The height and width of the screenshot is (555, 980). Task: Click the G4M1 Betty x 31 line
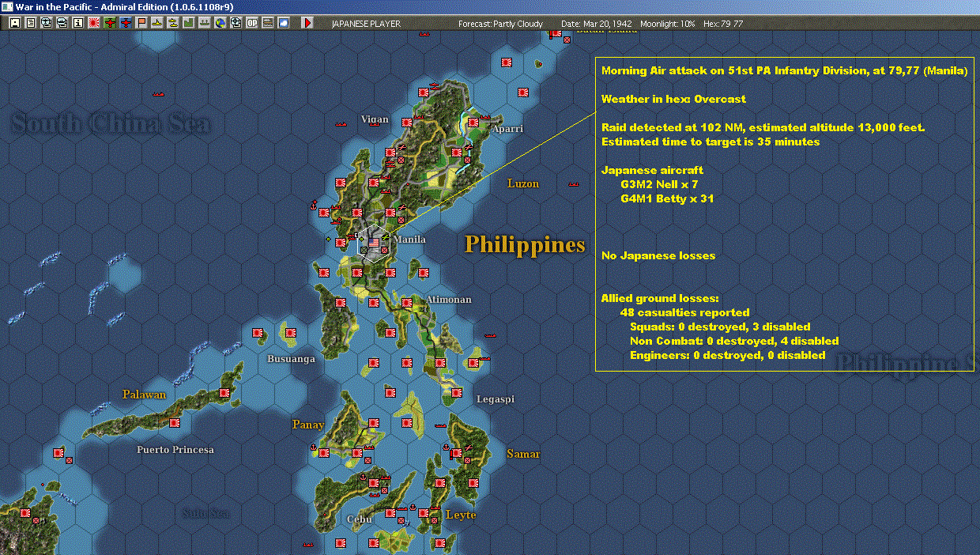tap(667, 198)
